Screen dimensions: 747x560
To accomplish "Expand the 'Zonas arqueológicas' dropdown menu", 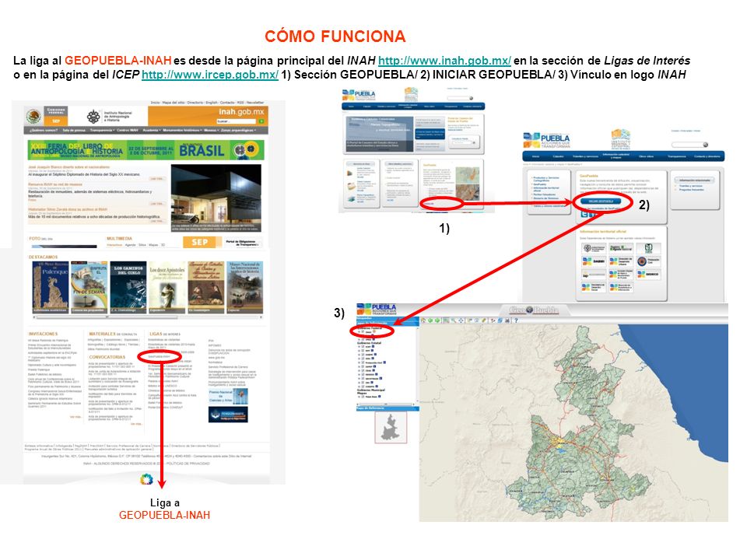I will coord(239,130).
